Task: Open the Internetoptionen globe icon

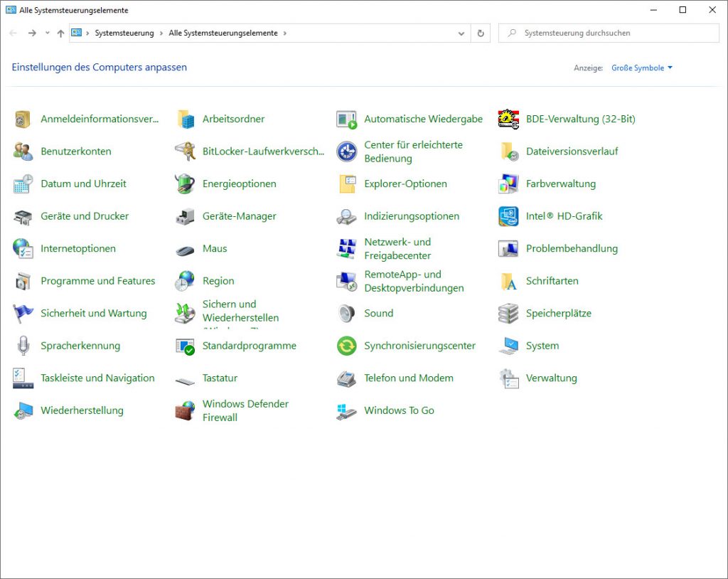Action: point(23,249)
